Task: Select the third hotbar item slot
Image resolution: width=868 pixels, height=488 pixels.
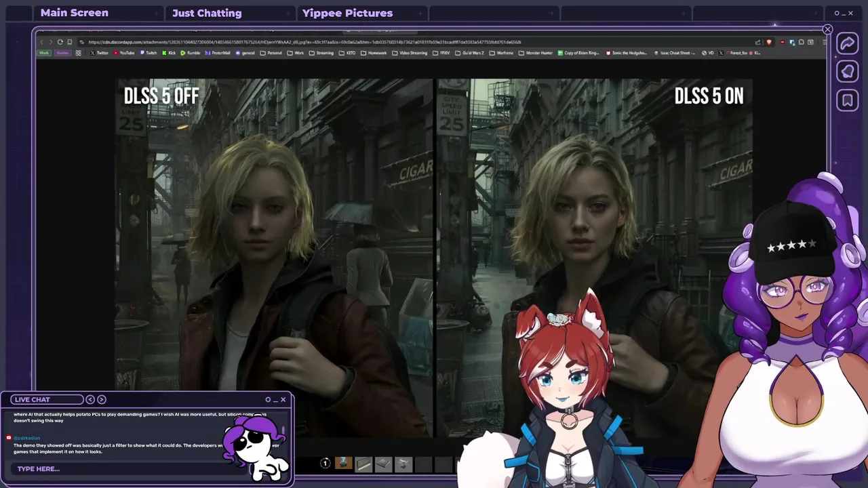Action: click(383, 464)
